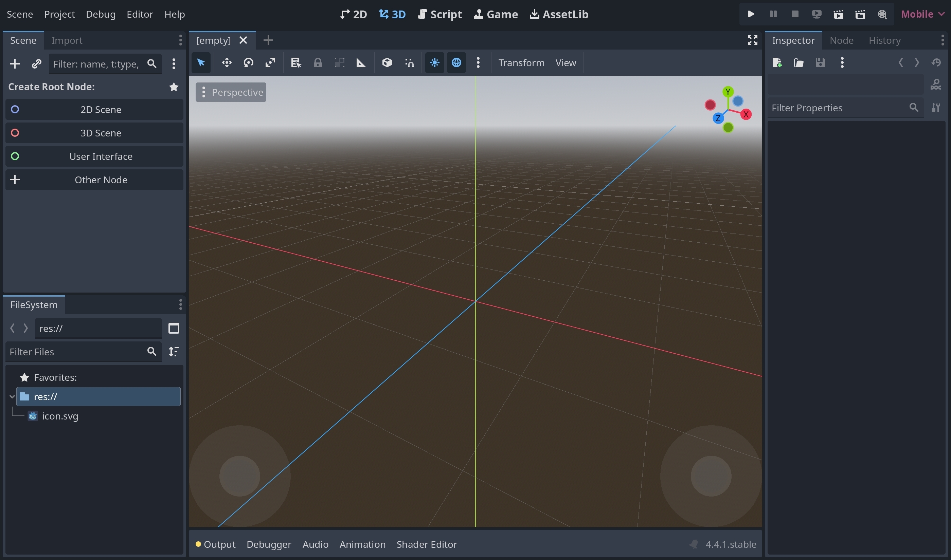Click the lock selected node icon
Screen dimensions: 951x560
click(318, 63)
